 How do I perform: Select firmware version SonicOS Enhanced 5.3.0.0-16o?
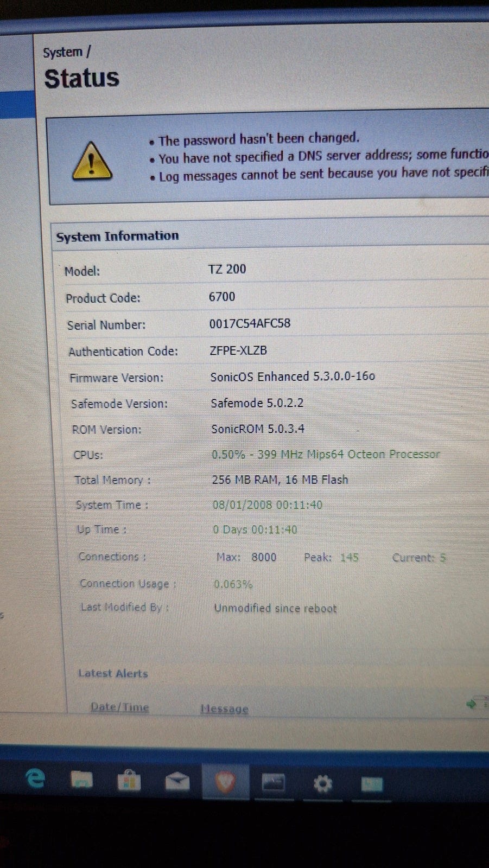coord(293,376)
